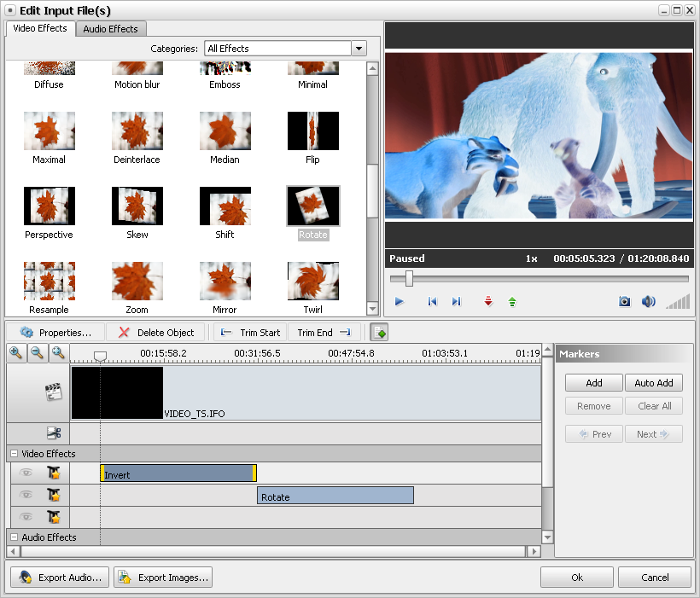This screenshot has height=598, width=700.
Task: Adjust the volume level bars
Action: click(x=678, y=302)
